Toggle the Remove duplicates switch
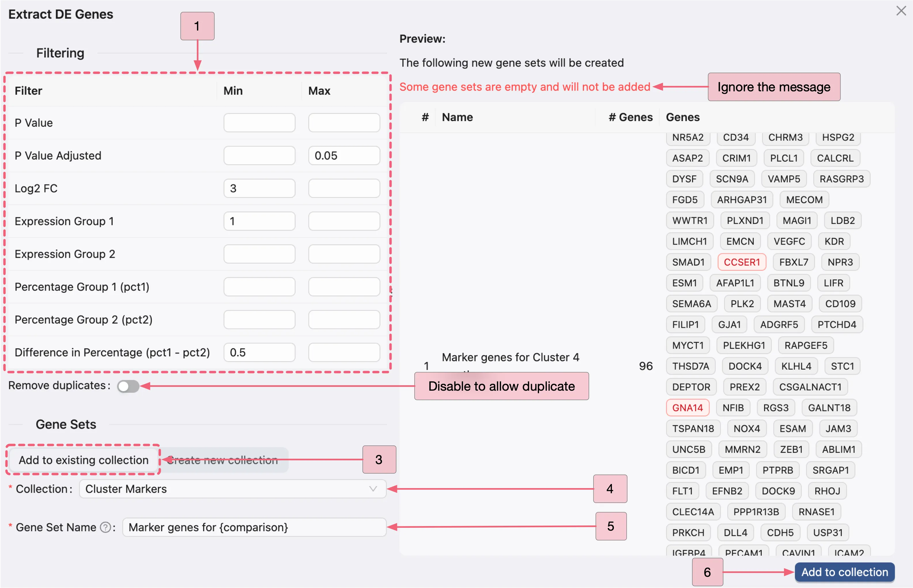This screenshot has width=913, height=588. 128,386
